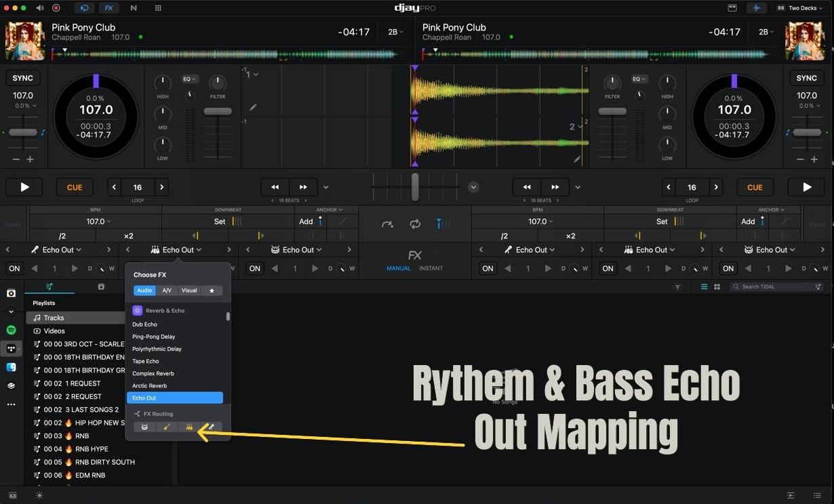Click the right deck ×2 BPM button
This screenshot has width=834, height=504.
(570, 236)
